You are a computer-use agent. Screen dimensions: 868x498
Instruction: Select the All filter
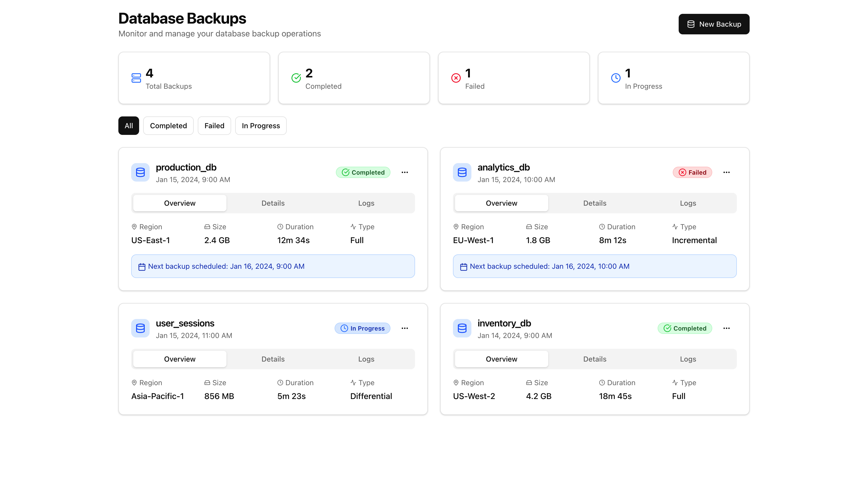129,126
